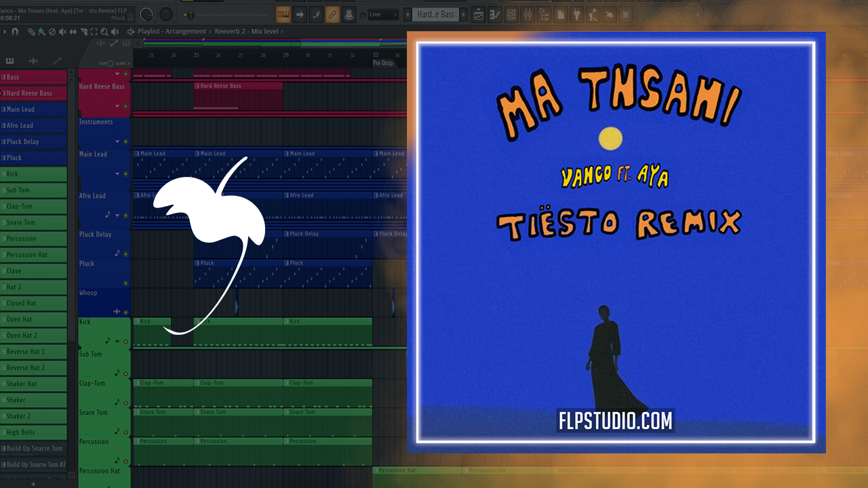
Task: Toggle mute on Hard Reese Bass track
Action: [125, 106]
